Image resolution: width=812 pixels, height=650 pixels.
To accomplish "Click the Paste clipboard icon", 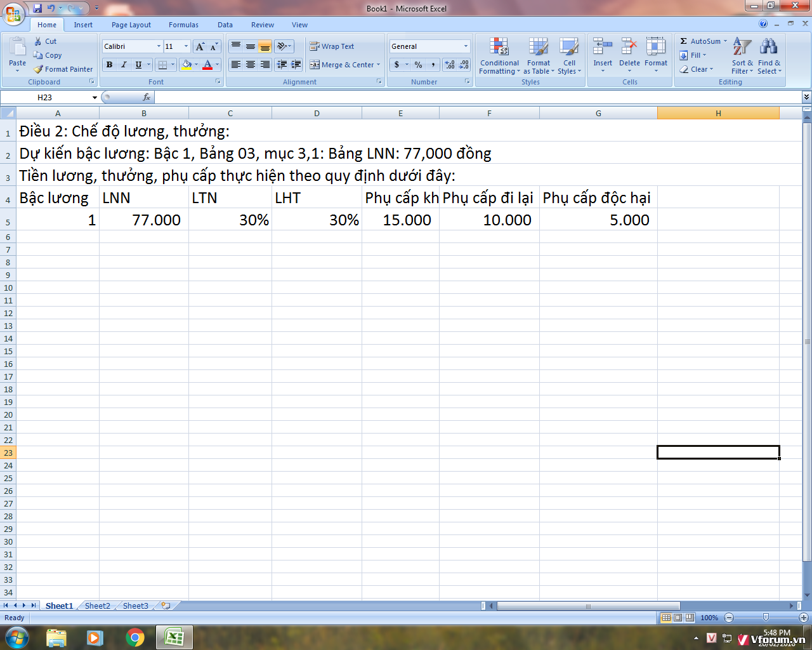I will click(17, 48).
